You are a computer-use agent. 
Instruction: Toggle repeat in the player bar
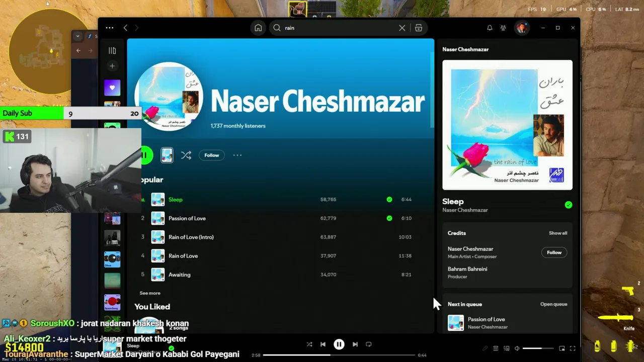(369, 344)
